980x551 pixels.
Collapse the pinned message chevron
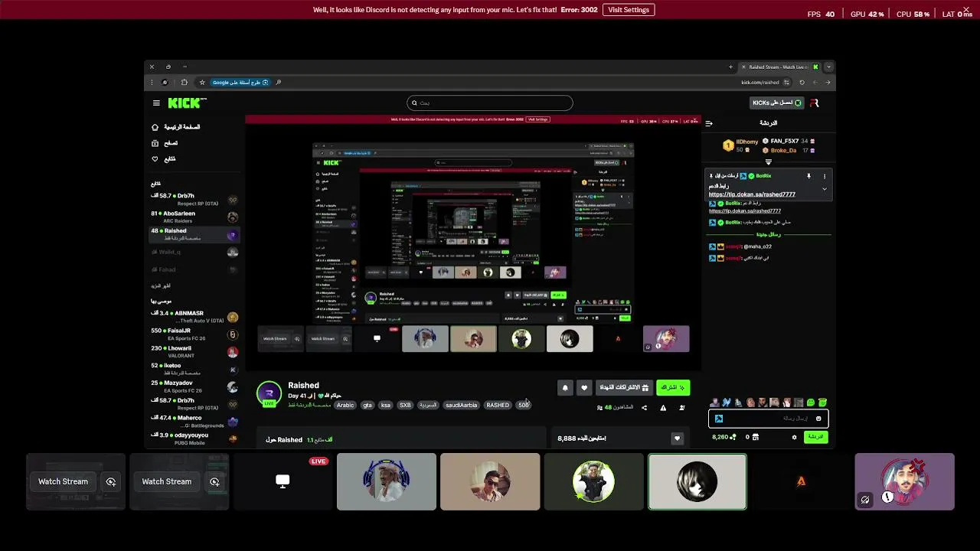(825, 188)
